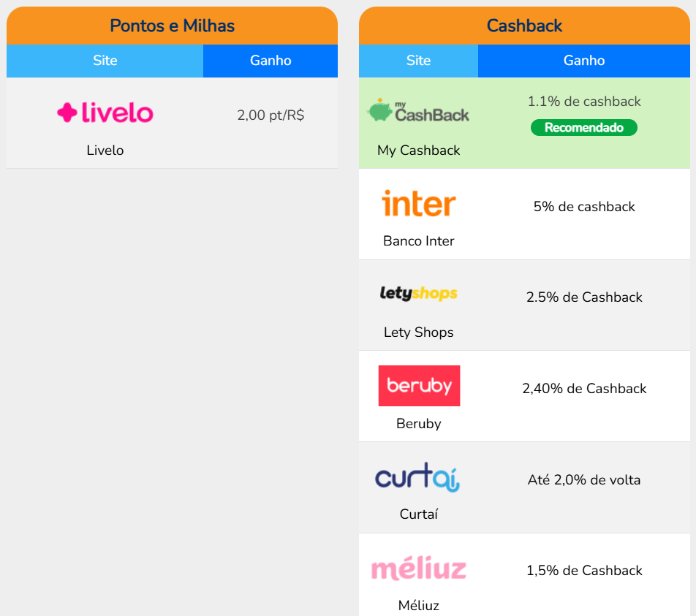Sort by Ganho in Pontos e Milhas
The height and width of the screenshot is (616, 696).
coord(271,61)
